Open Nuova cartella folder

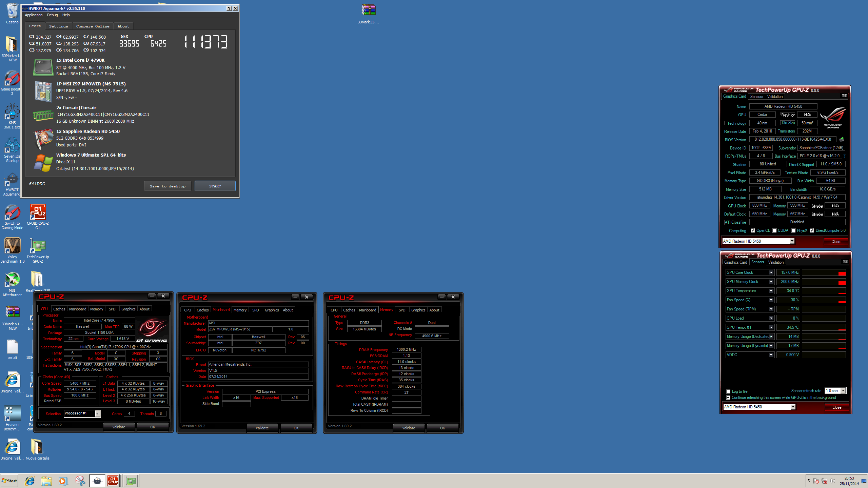(38, 449)
